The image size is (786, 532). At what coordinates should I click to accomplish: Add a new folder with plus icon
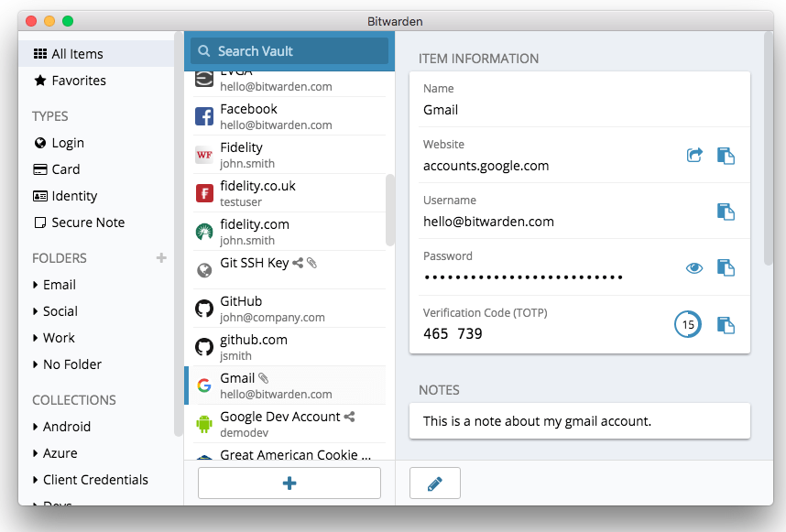161,258
